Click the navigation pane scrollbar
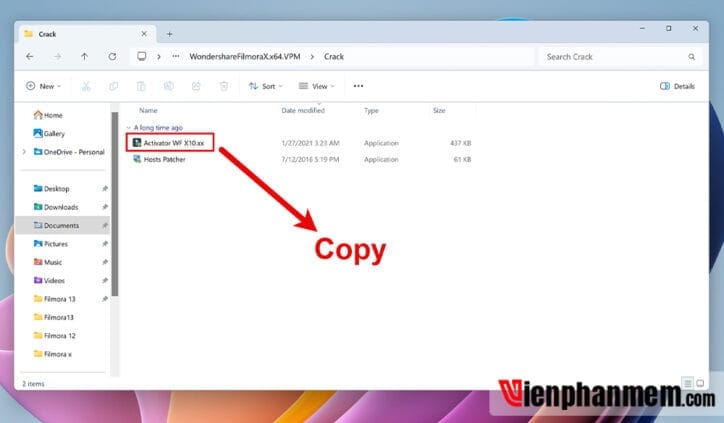Screen dimensions: 724x423 coord(115,203)
